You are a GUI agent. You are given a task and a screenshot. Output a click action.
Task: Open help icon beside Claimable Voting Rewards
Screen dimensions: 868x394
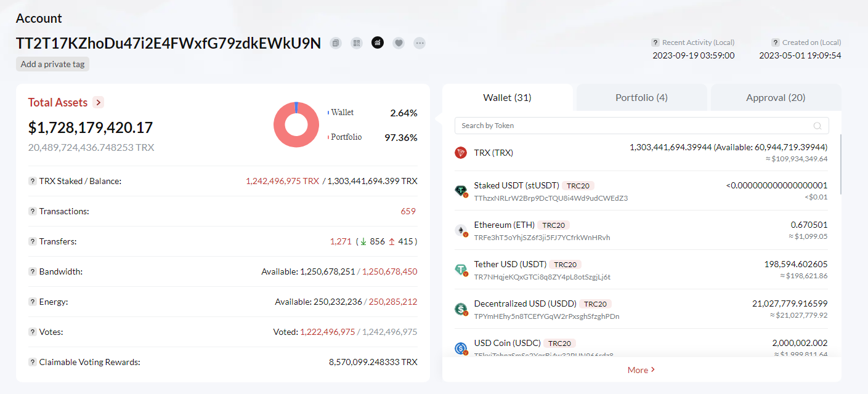pyautogui.click(x=32, y=362)
